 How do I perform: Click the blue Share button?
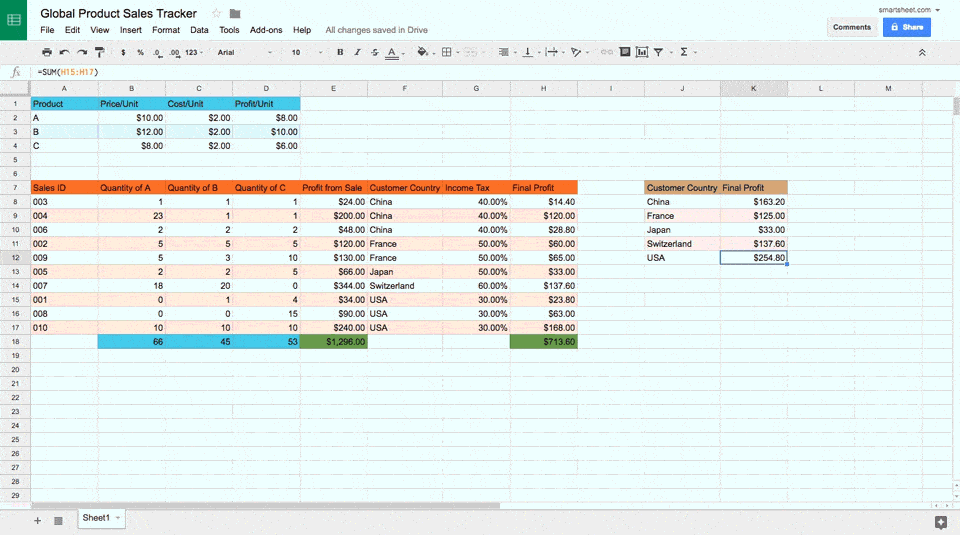(x=906, y=27)
